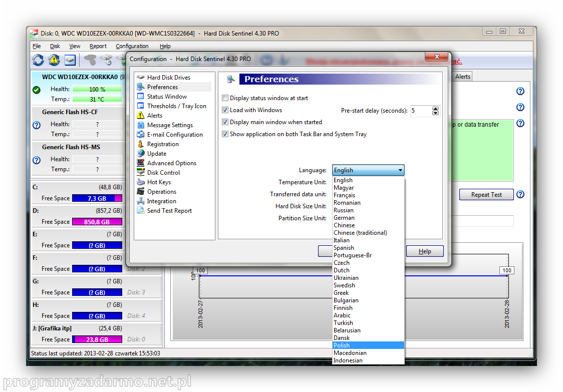Click the Help button in Configuration dialog

tap(425, 251)
